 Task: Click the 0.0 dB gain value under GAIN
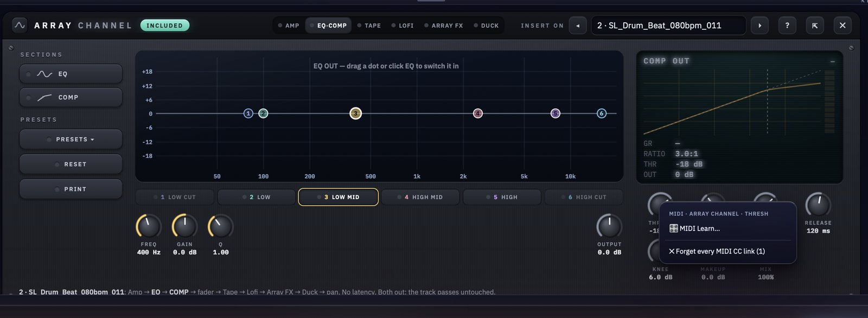coord(184,252)
